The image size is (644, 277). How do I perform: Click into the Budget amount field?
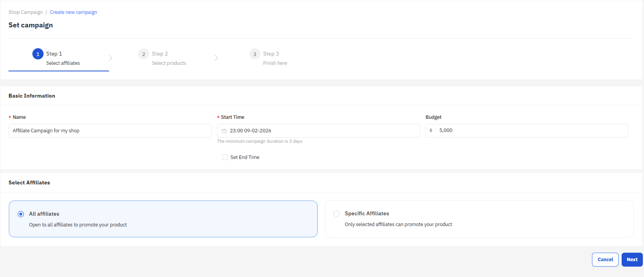point(531,131)
